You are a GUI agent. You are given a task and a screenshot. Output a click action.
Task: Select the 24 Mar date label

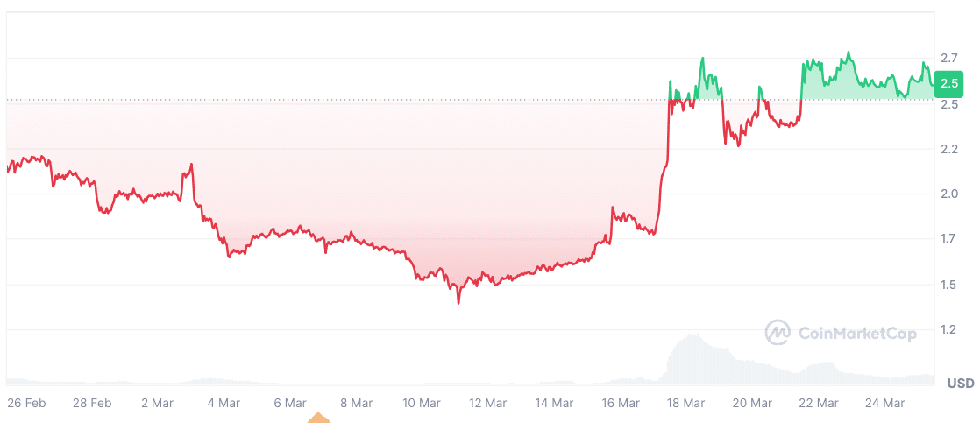coord(884,403)
